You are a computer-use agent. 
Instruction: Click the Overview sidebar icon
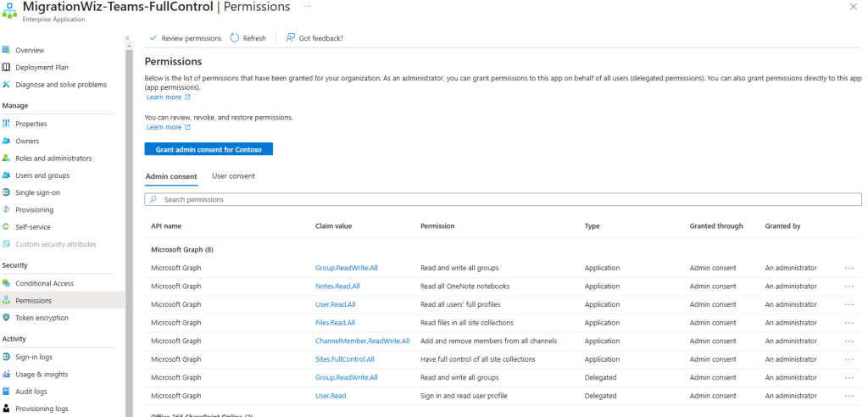6,50
